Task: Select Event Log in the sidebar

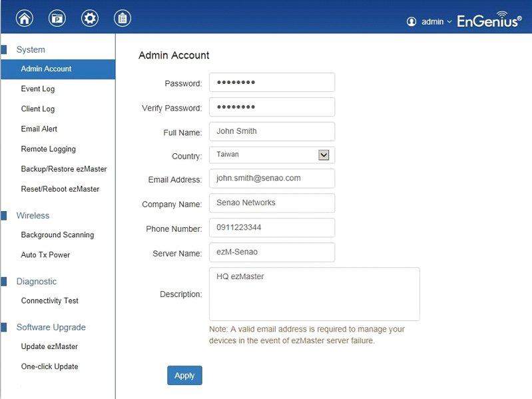Action: click(x=38, y=89)
